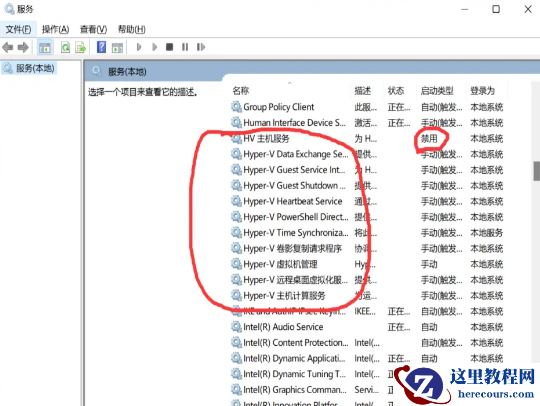Sort by the 启动类型 column header

437,91
